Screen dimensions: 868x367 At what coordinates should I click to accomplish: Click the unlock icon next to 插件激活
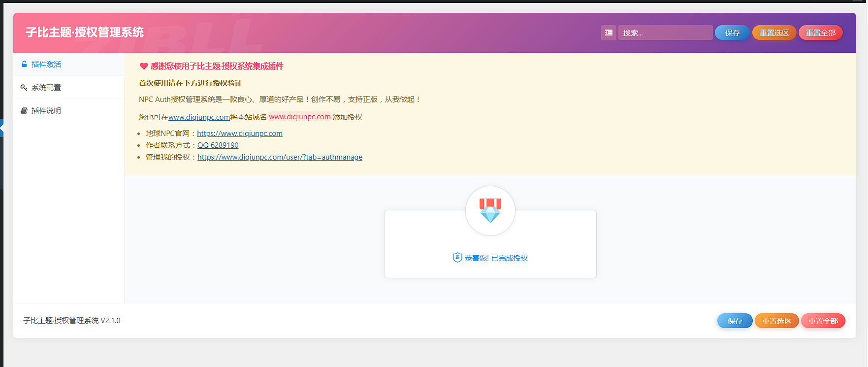tap(24, 64)
